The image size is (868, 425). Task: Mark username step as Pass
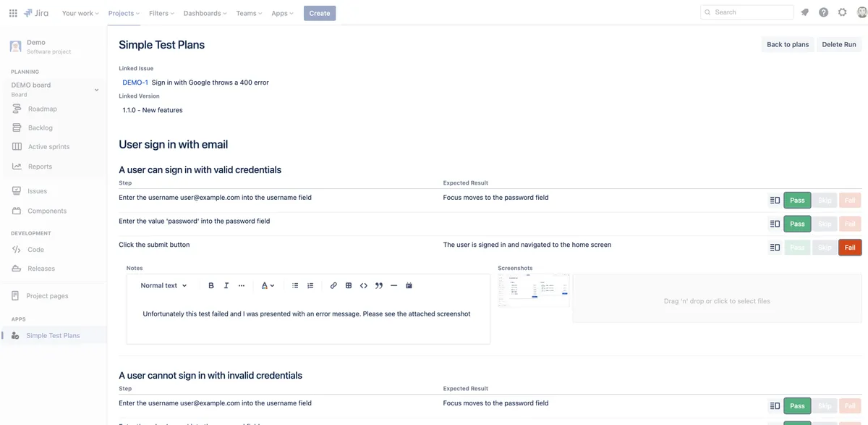[797, 200]
